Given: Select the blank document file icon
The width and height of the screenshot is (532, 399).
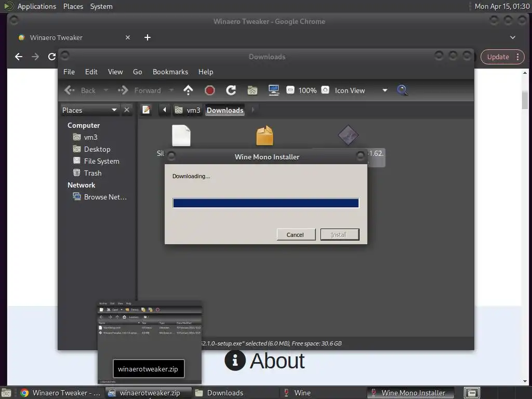Looking at the screenshot, I should click(x=181, y=136).
